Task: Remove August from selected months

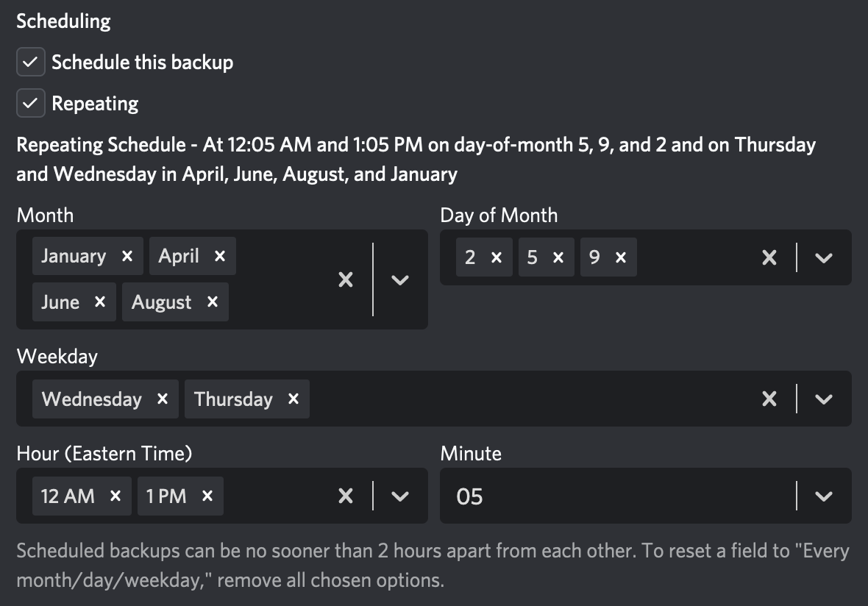Action: pos(212,302)
